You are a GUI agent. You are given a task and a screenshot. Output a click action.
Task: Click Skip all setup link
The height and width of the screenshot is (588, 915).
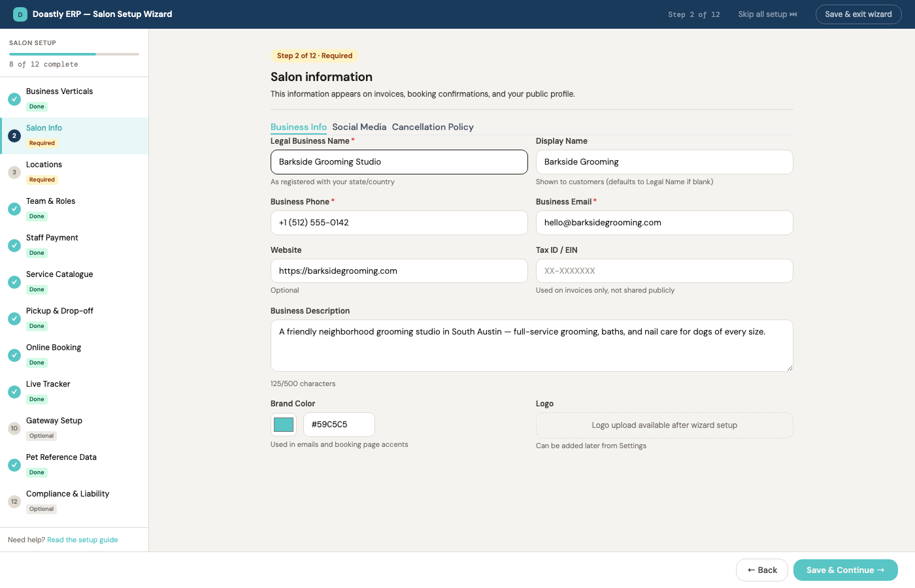(767, 14)
